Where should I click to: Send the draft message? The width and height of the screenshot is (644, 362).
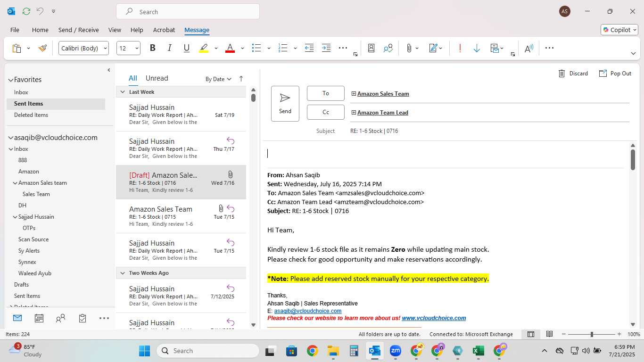pyautogui.click(x=285, y=104)
